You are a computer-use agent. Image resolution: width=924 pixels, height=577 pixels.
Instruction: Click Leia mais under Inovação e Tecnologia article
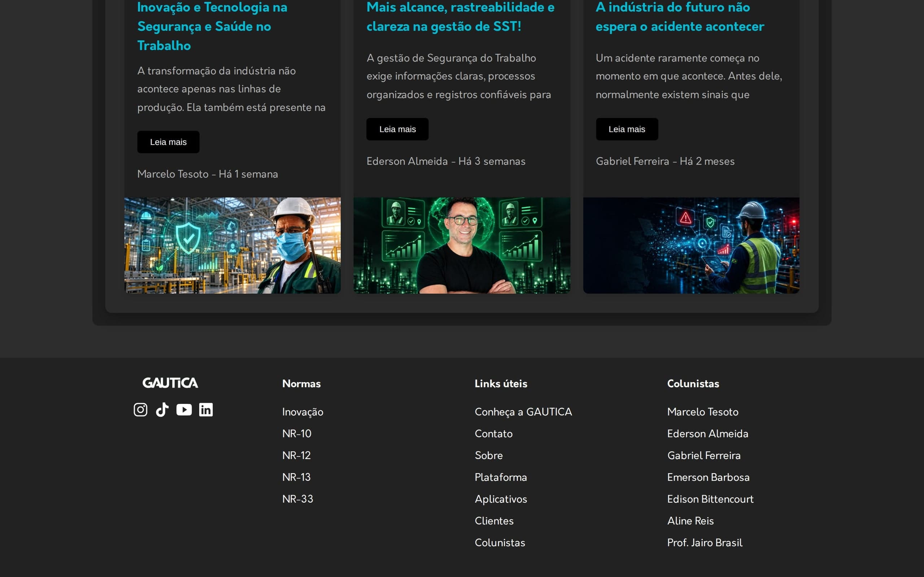[169, 142]
